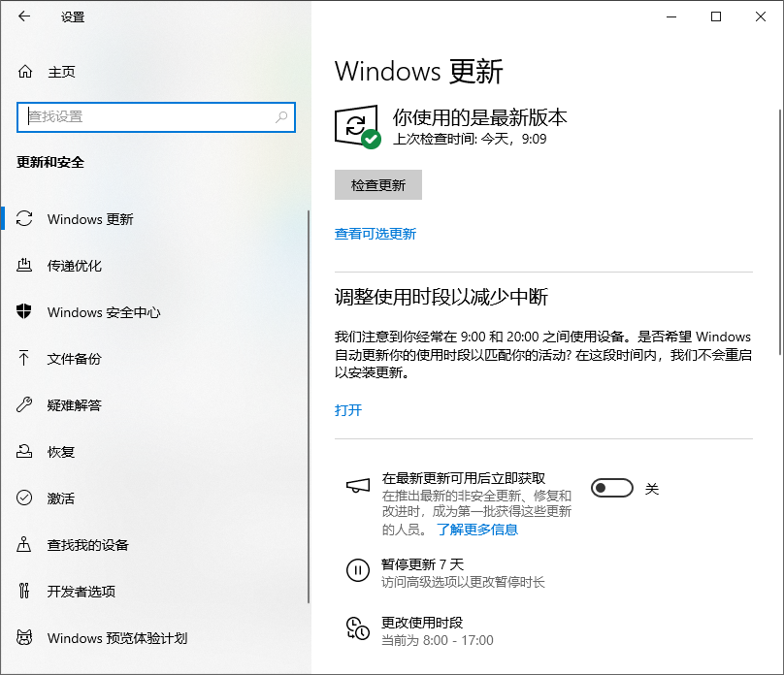Image resolution: width=784 pixels, height=675 pixels.
Task: Focus the 查找设置 search field
Action: (156, 117)
